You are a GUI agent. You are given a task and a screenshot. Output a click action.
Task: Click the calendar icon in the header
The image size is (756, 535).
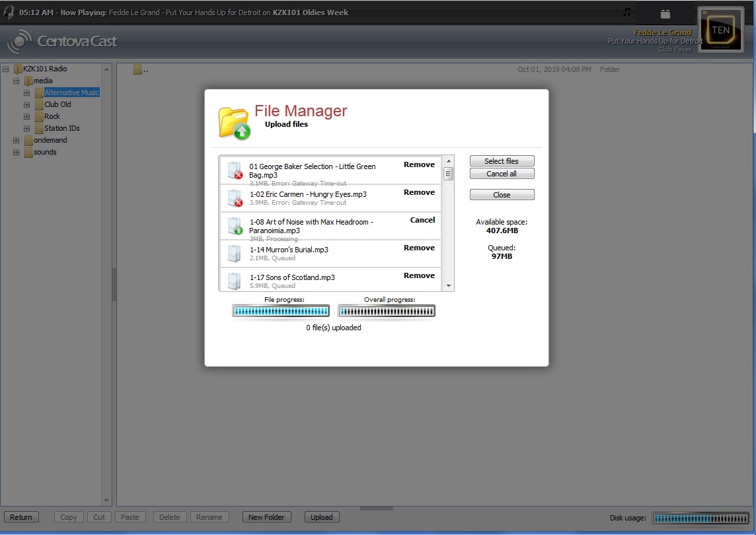click(665, 13)
